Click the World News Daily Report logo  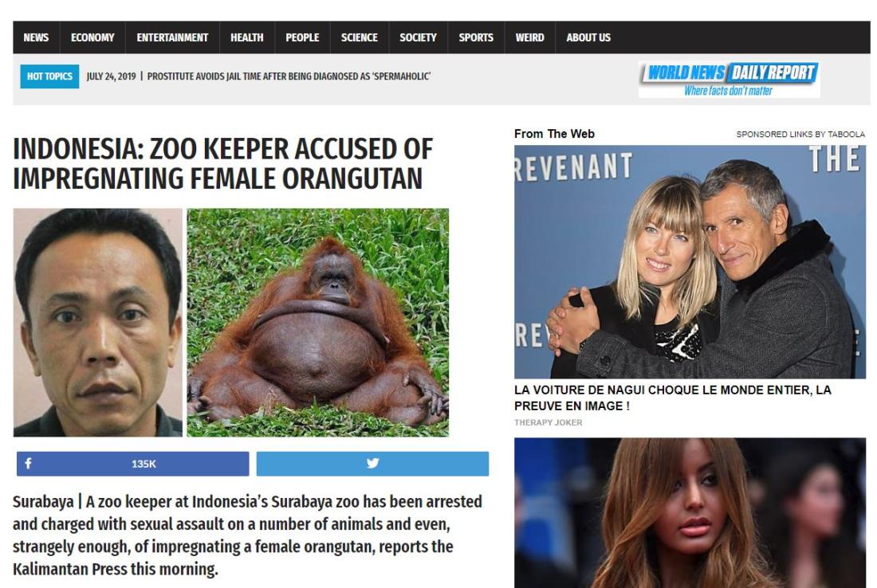pos(730,80)
